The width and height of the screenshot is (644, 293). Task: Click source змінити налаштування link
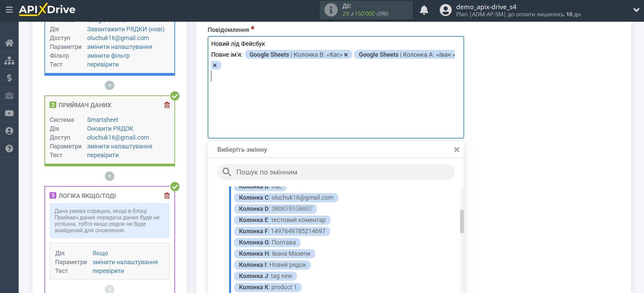tap(119, 47)
